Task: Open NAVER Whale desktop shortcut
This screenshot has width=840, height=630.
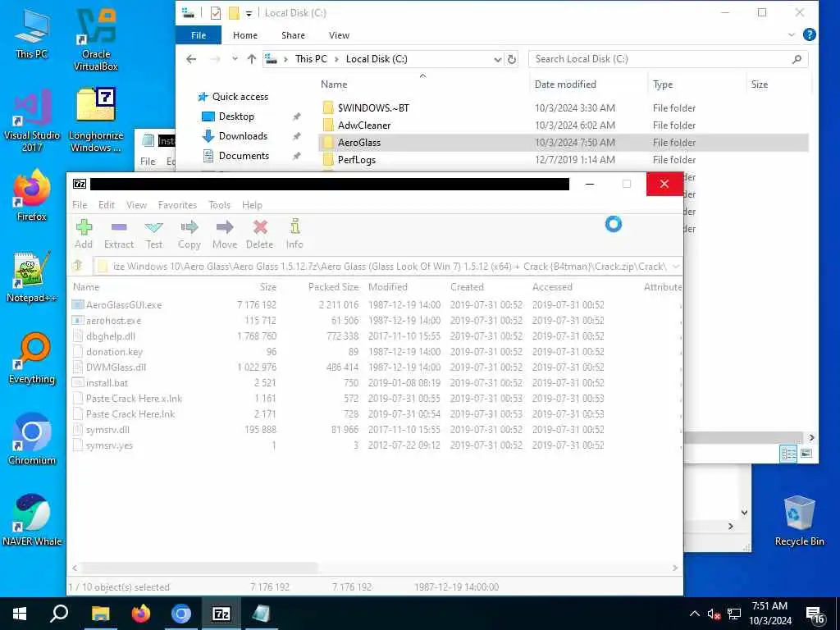Action: click(x=32, y=520)
